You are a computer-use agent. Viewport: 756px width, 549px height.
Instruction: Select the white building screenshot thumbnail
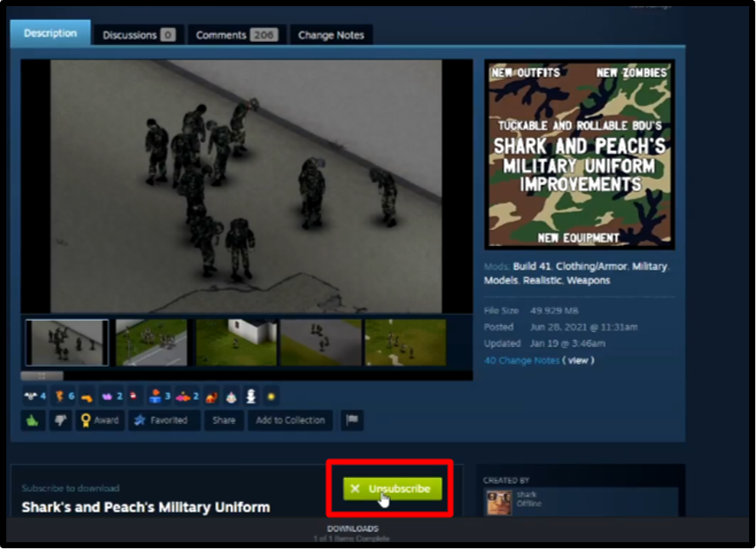click(x=235, y=343)
